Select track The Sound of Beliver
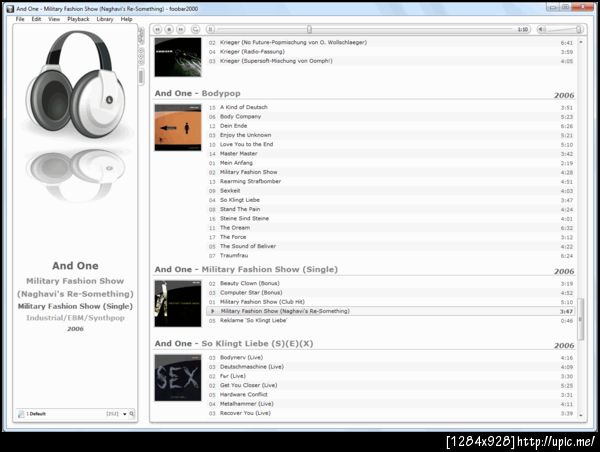 pyautogui.click(x=390, y=246)
